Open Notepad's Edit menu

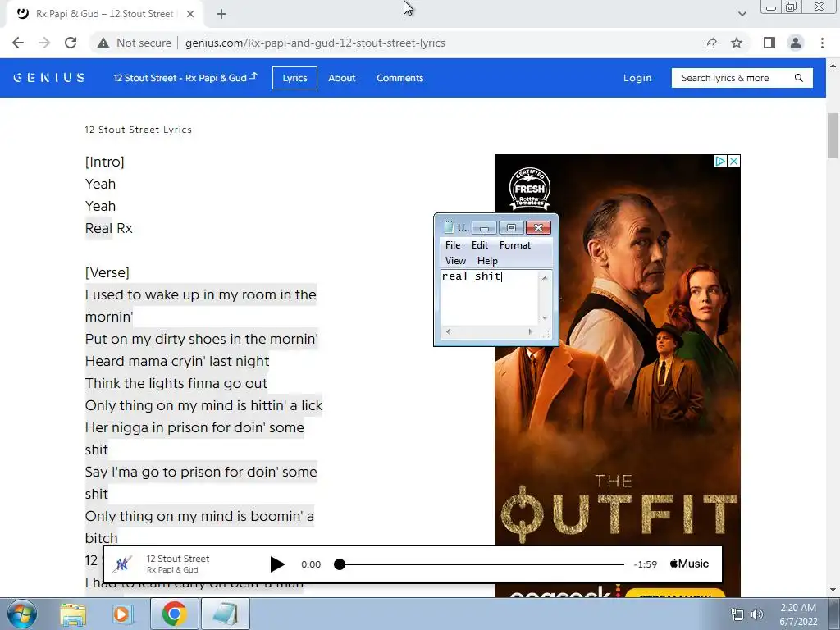tap(479, 244)
